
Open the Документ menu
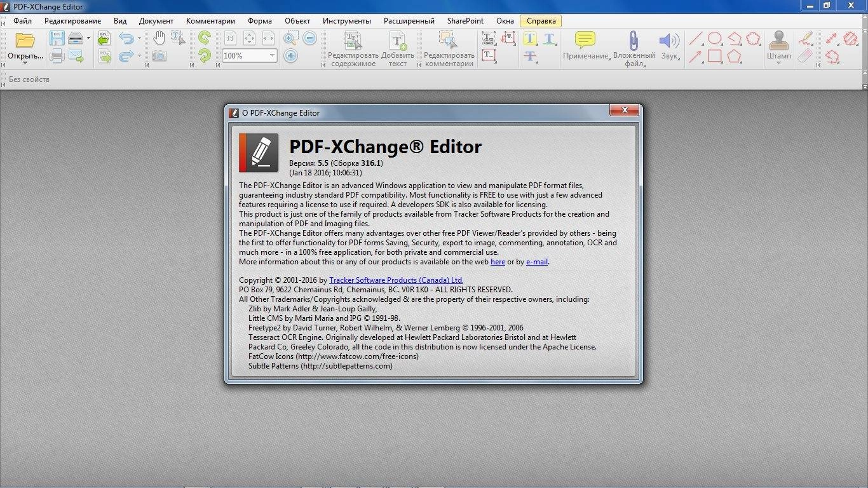point(156,21)
